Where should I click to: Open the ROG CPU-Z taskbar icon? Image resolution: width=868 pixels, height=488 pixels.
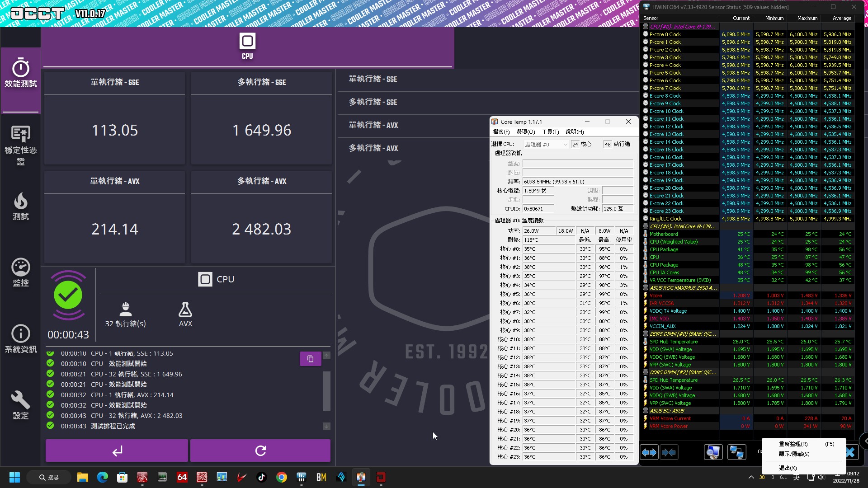click(x=202, y=477)
